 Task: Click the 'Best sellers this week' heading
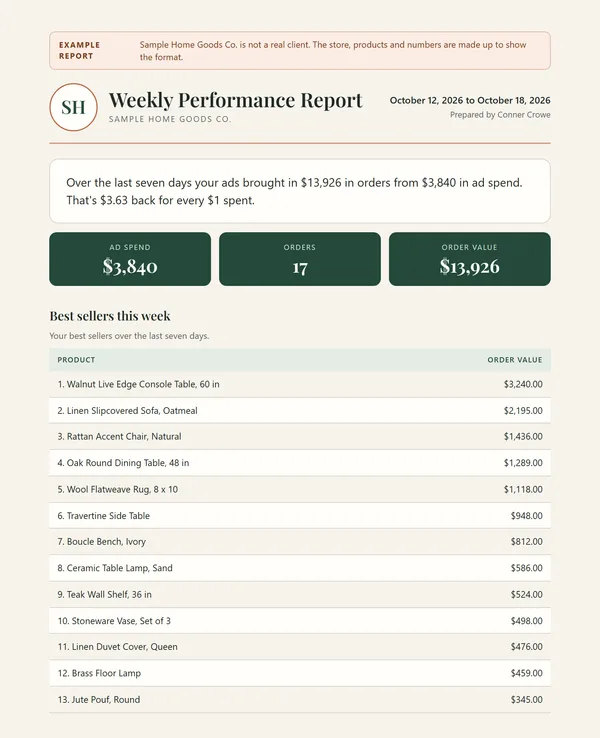click(110, 316)
